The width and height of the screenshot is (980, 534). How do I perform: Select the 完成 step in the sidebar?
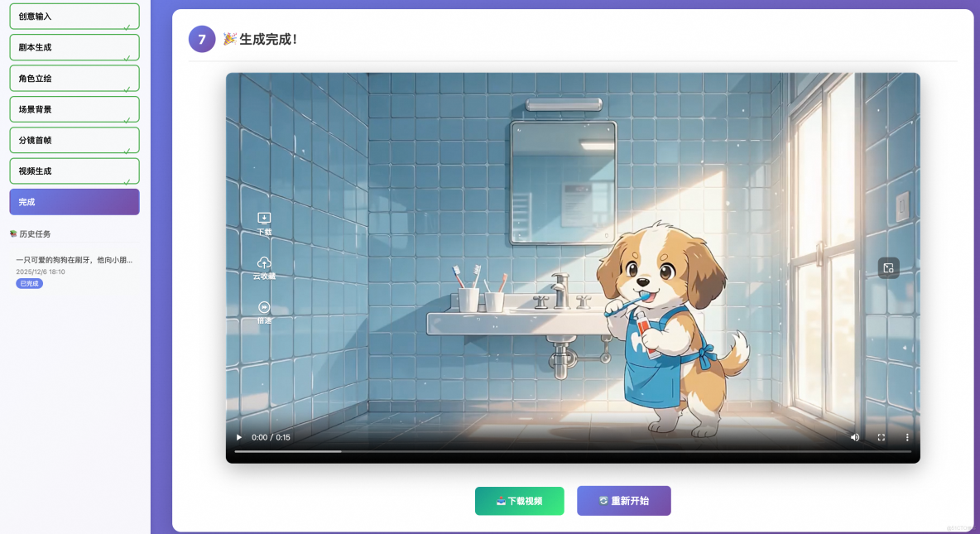point(74,201)
